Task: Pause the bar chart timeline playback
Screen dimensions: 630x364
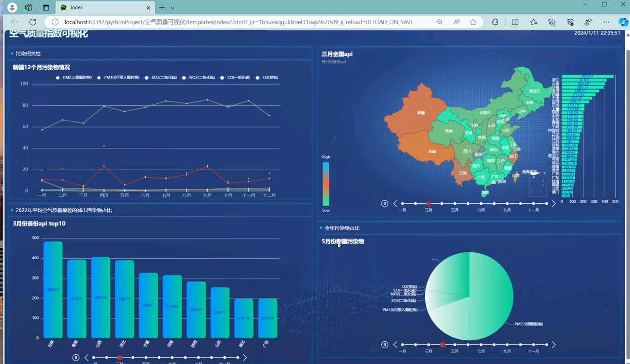Action: 76,358
